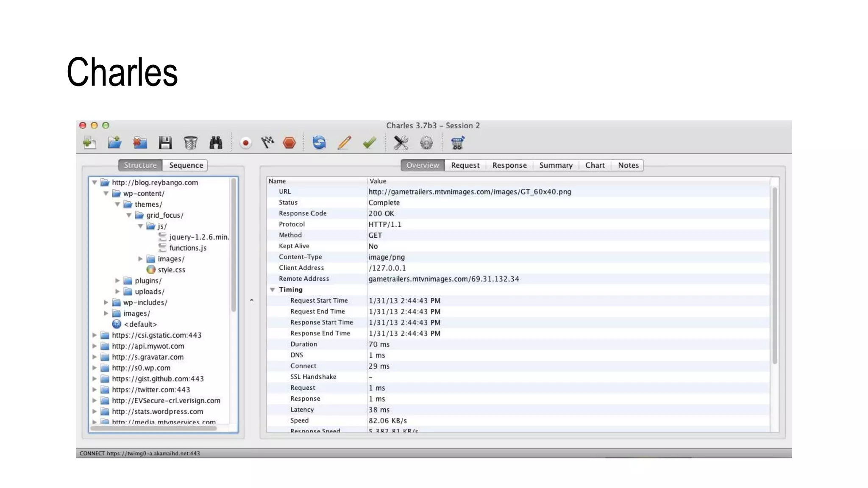Collapse the Timing section
The image size is (868, 488).
click(x=273, y=290)
